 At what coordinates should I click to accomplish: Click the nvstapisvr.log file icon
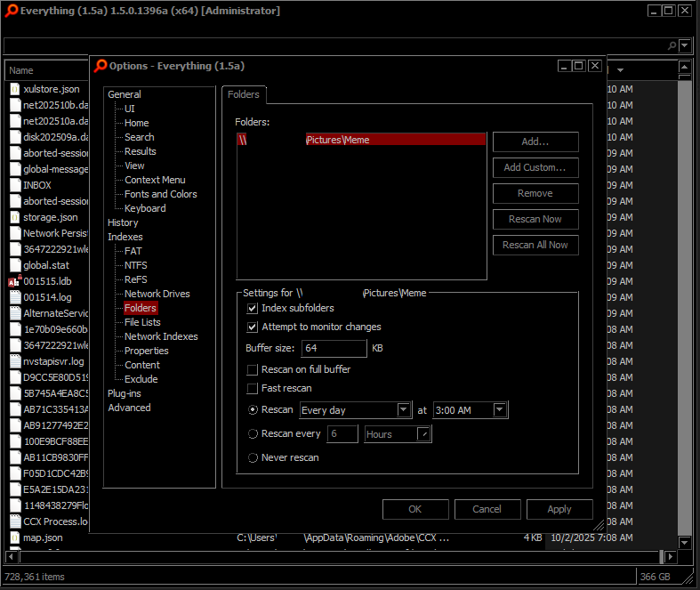[14, 361]
